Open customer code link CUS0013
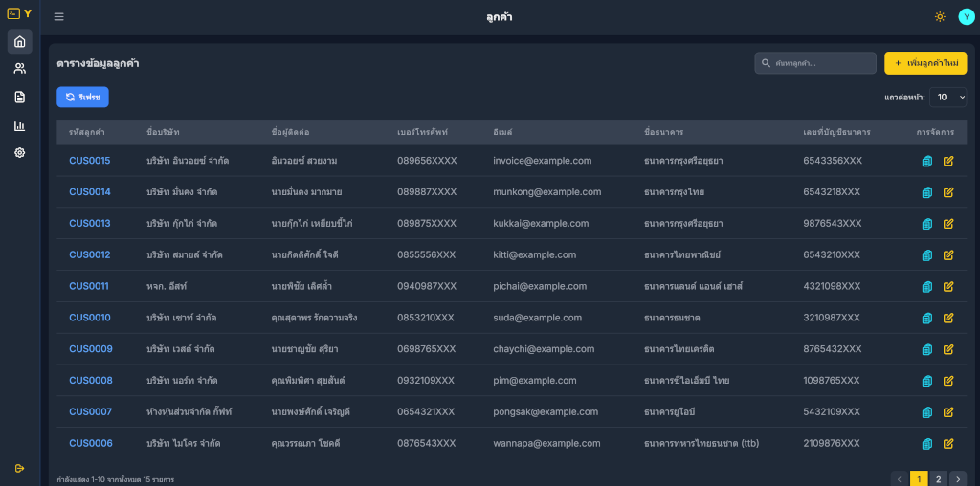 (x=89, y=224)
